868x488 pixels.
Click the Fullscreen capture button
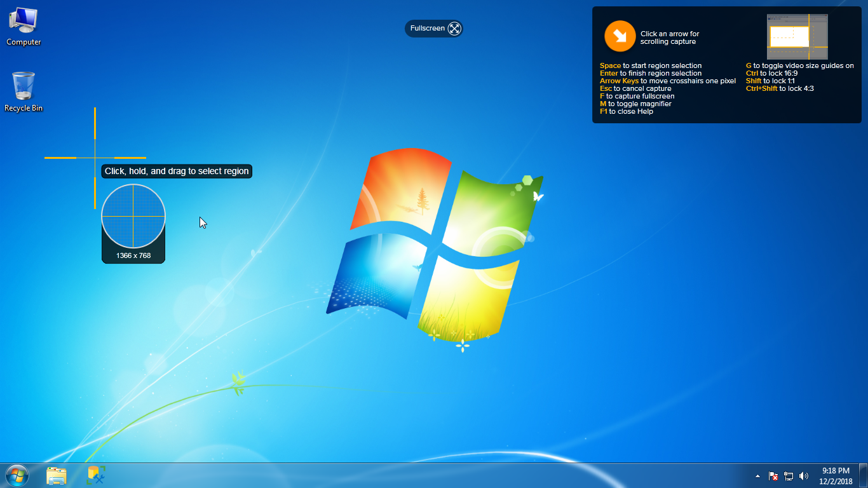428,29
